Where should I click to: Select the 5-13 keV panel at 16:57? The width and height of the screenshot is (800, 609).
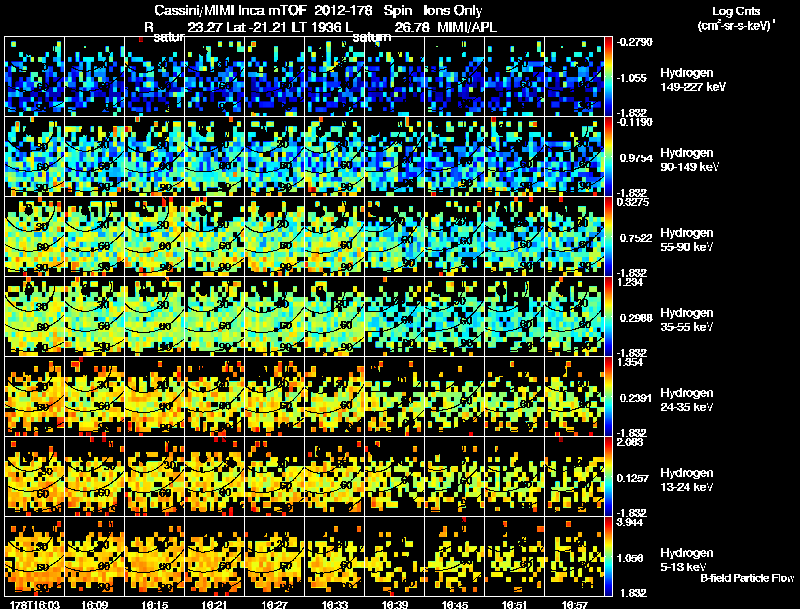(574, 557)
